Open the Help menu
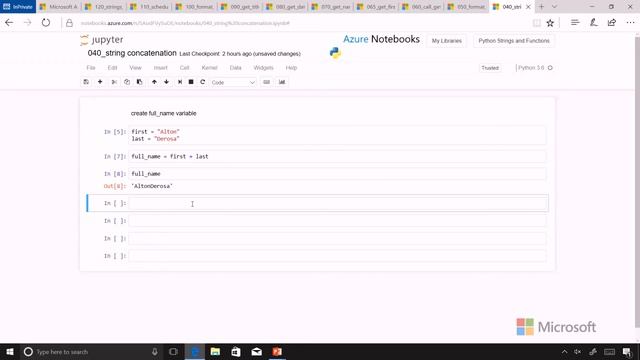Viewport: 640px width, 360px height. click(x=291, y=68)
